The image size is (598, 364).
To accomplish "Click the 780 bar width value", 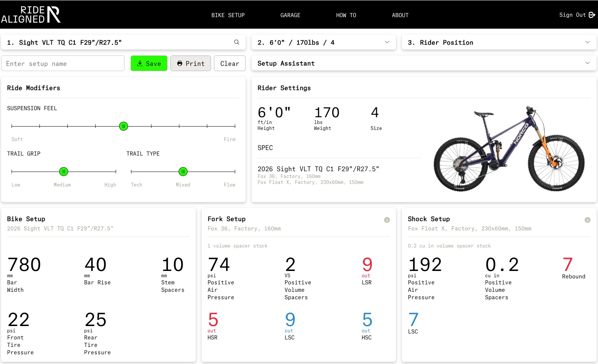I will [x=24, y=265].
